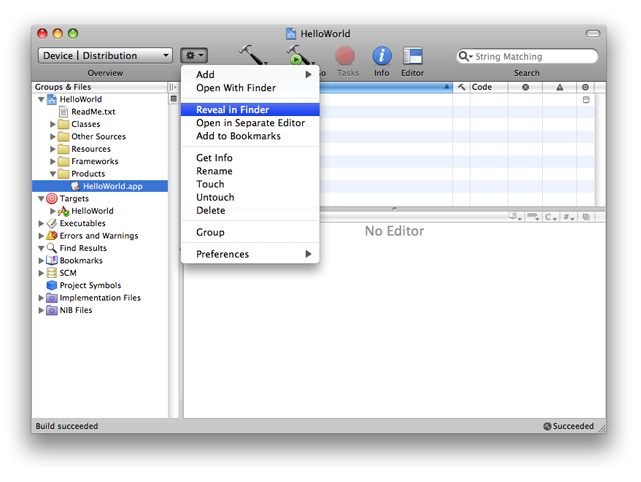Click the Project Symbols cube icon
The height and width of the screenshot is (482, 641).
pyautogui.click(x=52, y=285)
